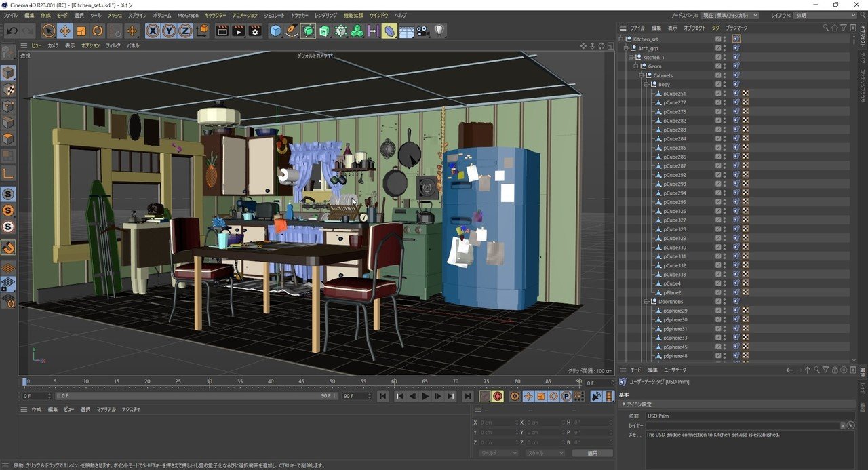868x470 pixels.
Task: Toggle the X axis lock
Action: pos(153,31)
